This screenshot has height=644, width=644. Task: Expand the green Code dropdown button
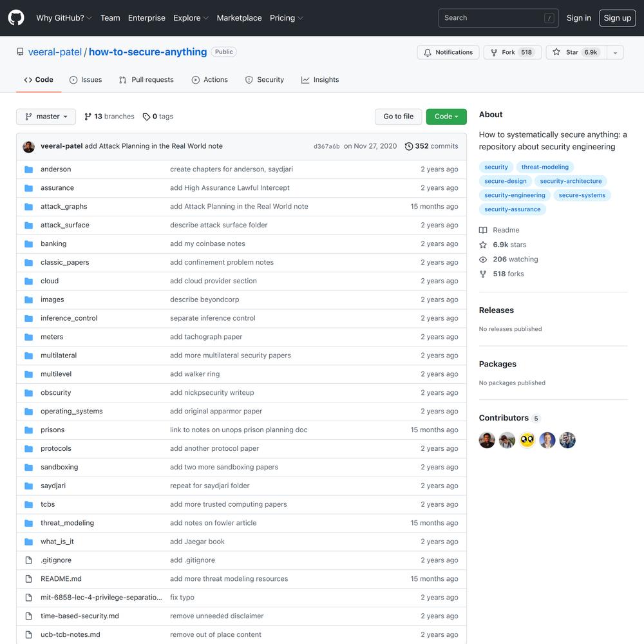pos(446,117)
